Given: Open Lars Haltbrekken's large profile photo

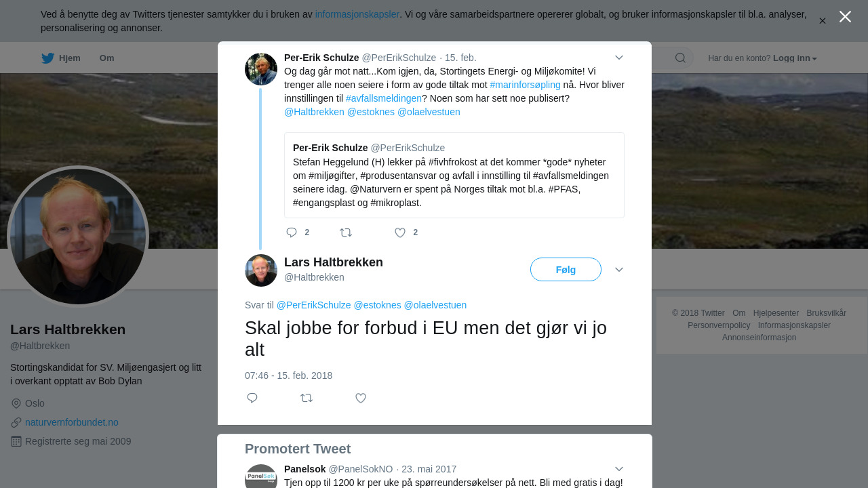Looking at the screenshot, I should [78, 237].
